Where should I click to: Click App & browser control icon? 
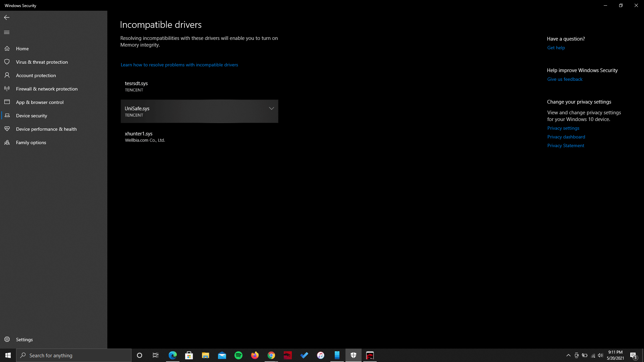[x=7, y=102]
